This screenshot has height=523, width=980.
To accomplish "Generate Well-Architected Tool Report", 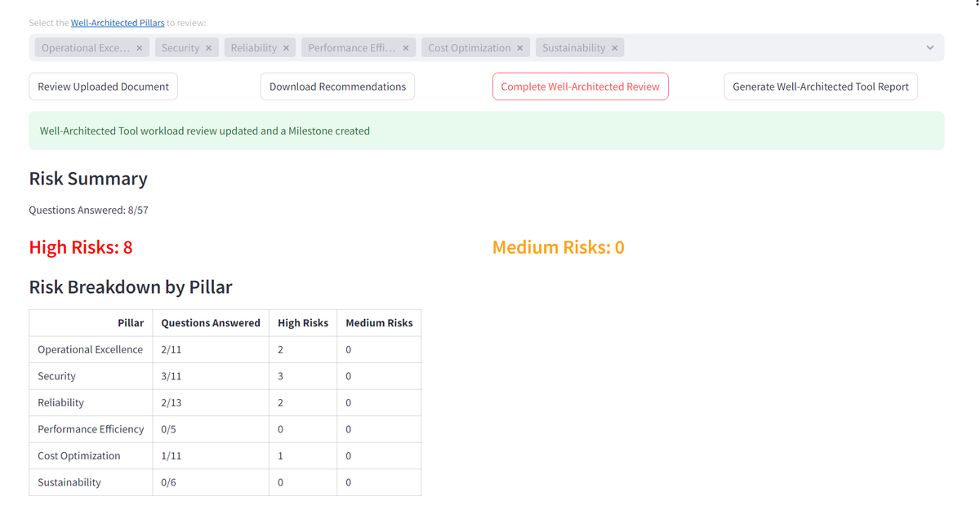I will pos(821,86).
